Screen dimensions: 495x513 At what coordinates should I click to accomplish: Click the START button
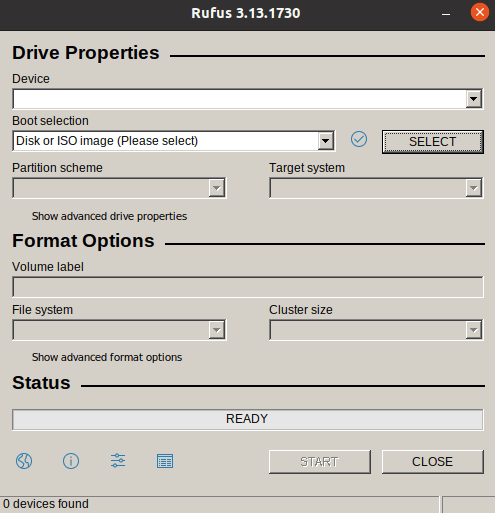[x=320, y=462]
